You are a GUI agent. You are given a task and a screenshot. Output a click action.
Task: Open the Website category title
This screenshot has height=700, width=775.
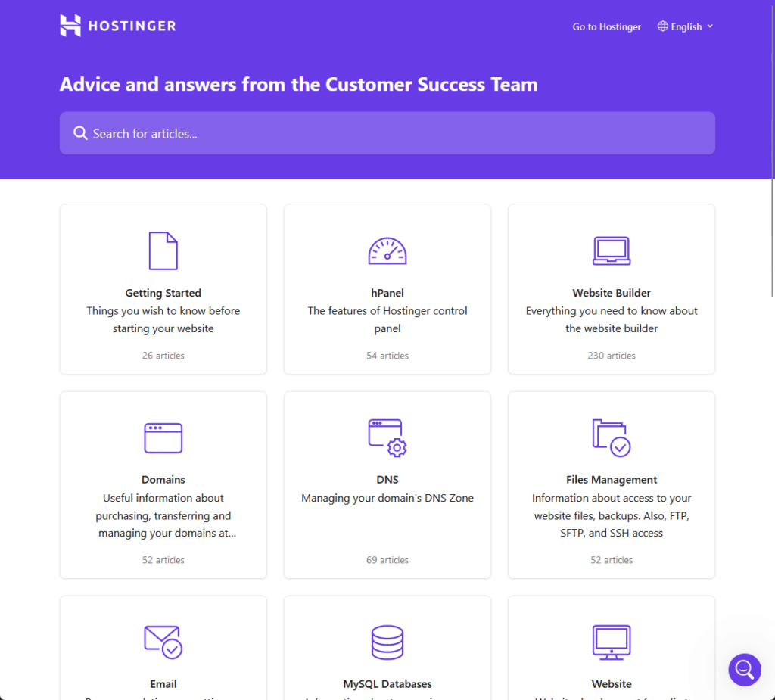612,683
